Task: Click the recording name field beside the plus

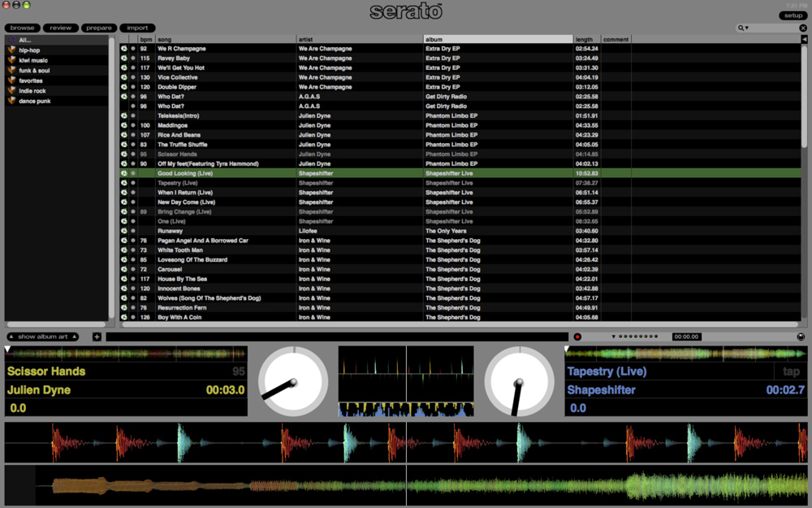Action: [337, 337]
